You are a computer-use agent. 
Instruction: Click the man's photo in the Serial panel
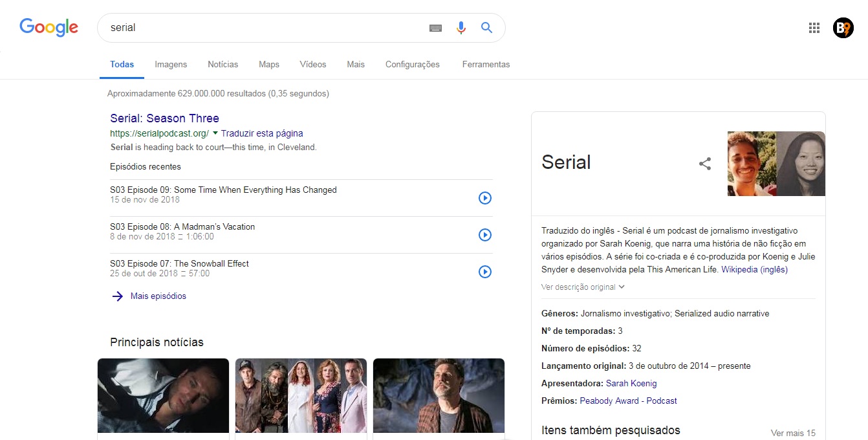pyautogui.click(x=752, y=164)
